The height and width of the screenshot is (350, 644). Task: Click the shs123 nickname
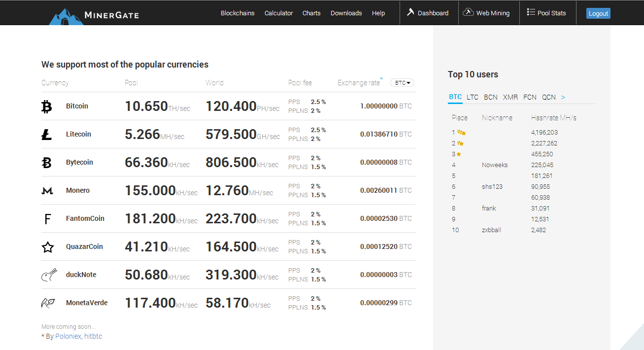tap(492, 186)
